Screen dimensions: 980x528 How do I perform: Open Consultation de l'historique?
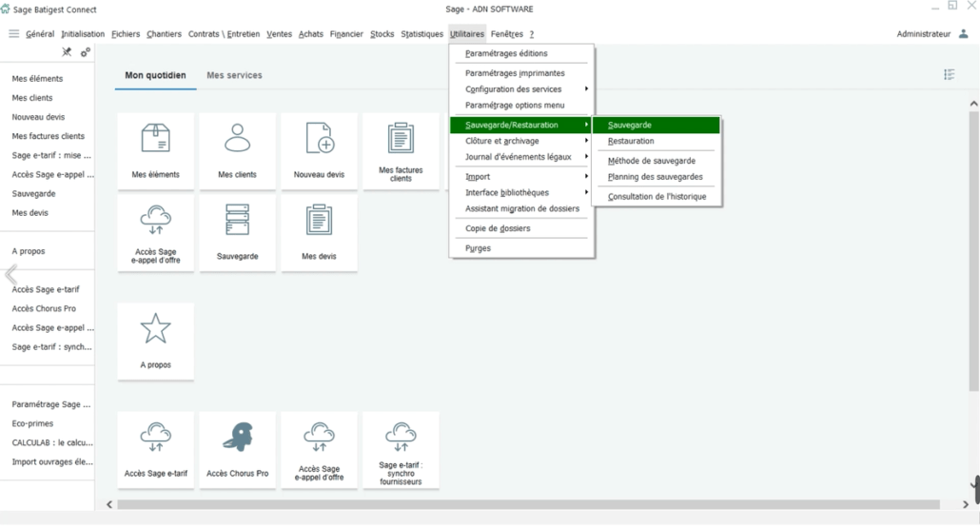tap(657, 196)
